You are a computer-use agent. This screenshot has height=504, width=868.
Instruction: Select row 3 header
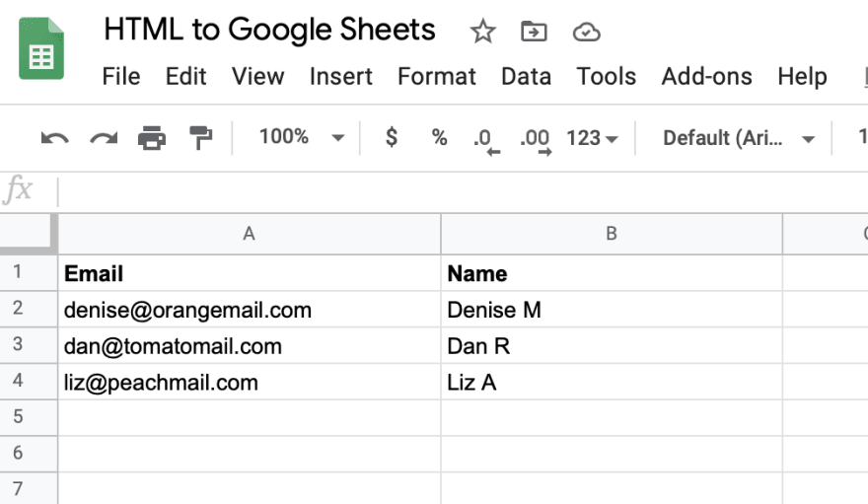pos(29,345)
